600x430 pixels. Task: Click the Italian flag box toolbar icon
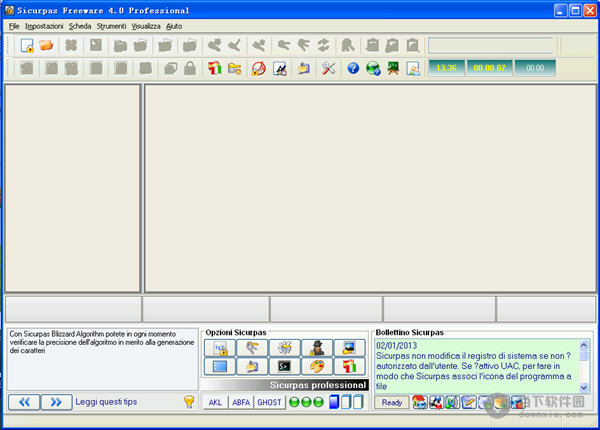pos(215,68)
